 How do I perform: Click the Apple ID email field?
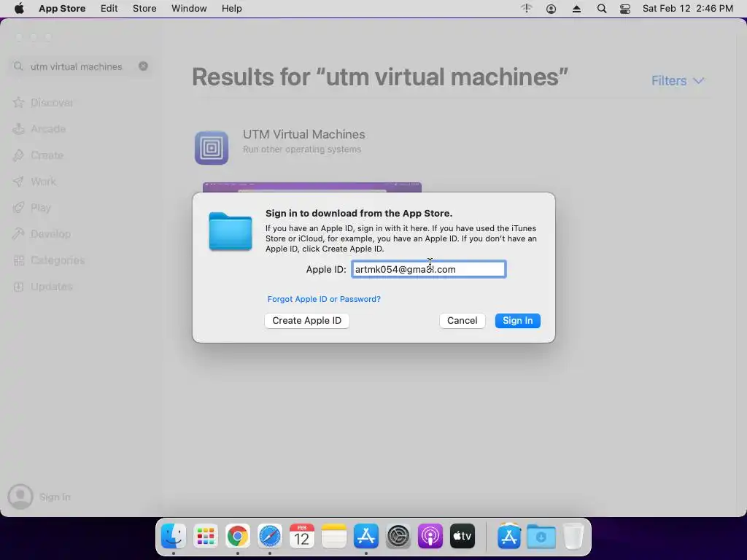pyautogui.click(x=429, y=269)
